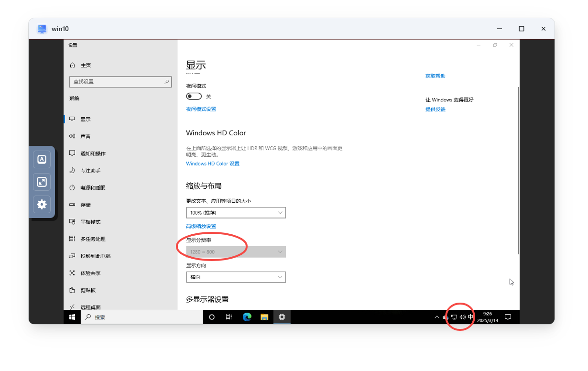Open 存储 via the drive icon
Viewport: 588px width, 371px height.
(72, 205)
